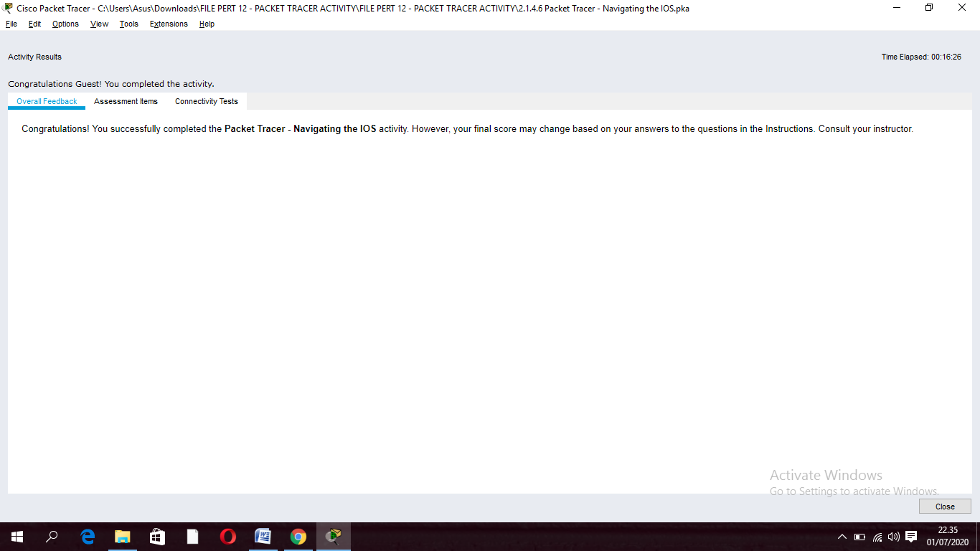Switch to the Assessment Items tab
Viewport: 980px width, 551px height.
(x=126, y=101)
